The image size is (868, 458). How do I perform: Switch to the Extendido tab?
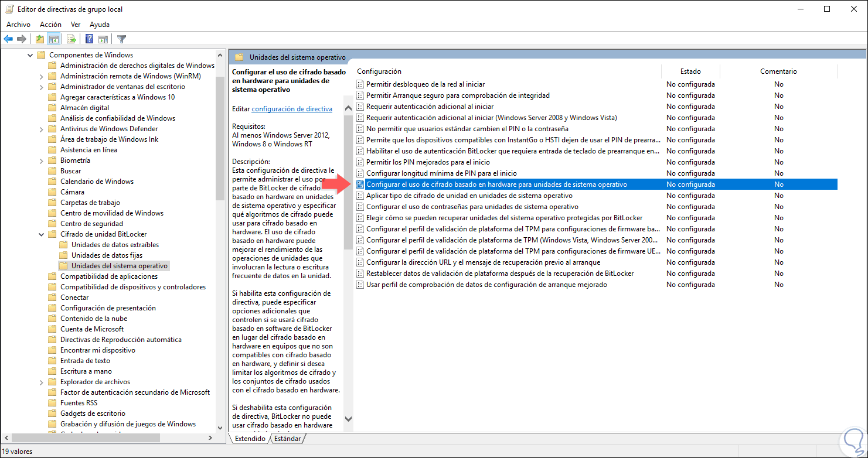250,439
